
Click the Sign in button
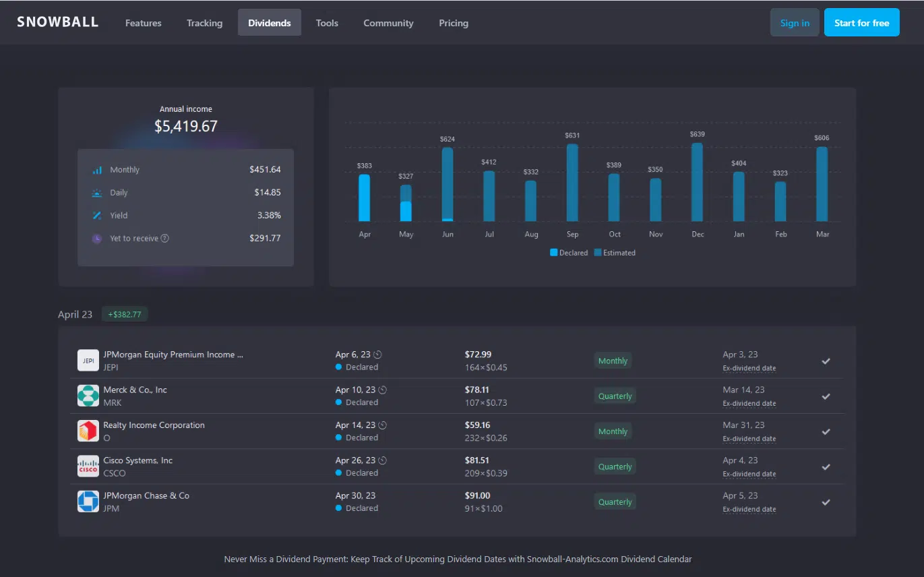[795, 22]
